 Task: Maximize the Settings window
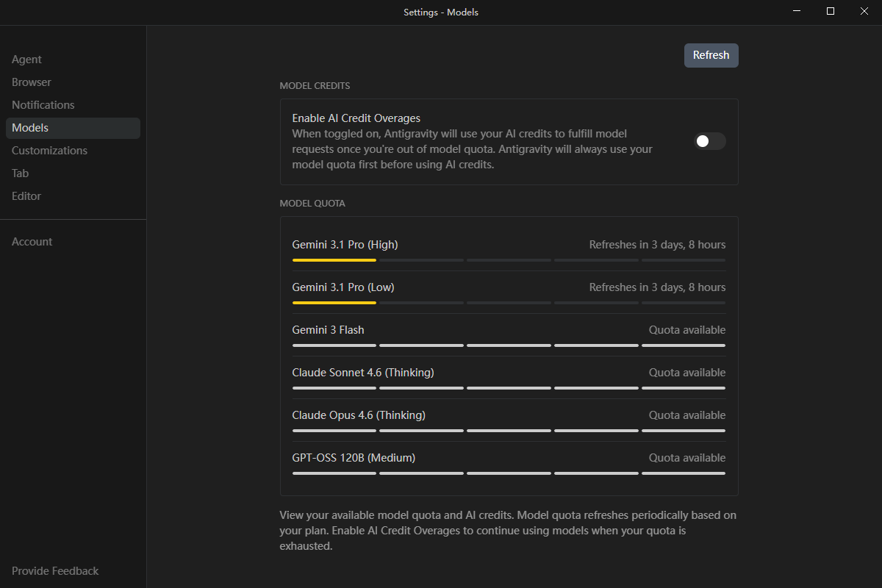pyautogui.click(x=831, y=12)
